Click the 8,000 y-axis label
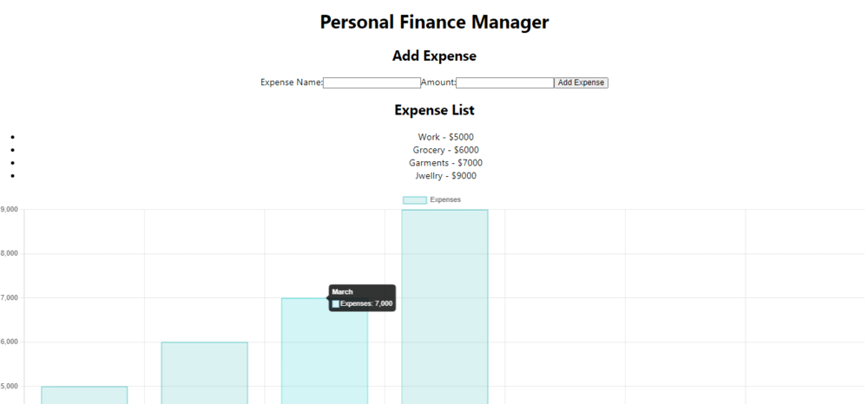Image resolution: width=868 pixels, height=404 pixels. pyautogui.click(x=10, y=254)
